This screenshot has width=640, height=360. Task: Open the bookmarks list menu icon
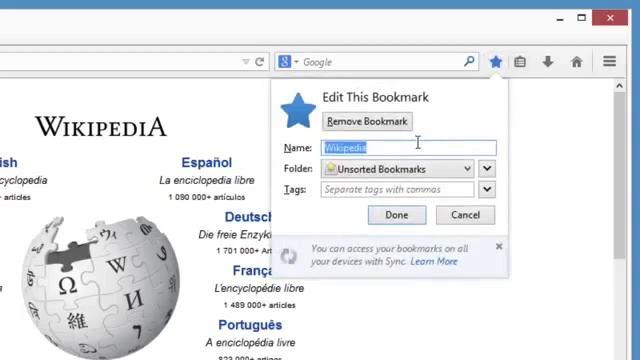tap(520, 62)
